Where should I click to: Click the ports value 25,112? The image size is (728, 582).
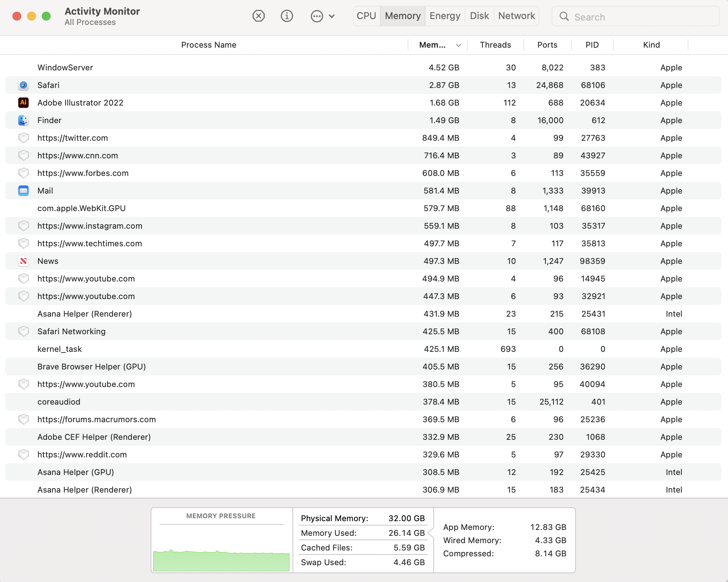[551, 402]
